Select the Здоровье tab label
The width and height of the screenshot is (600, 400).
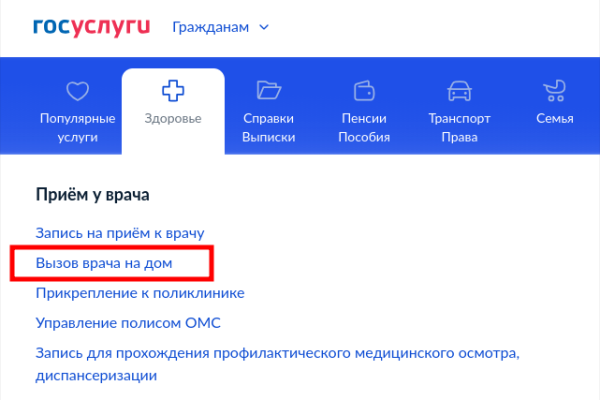172,119
